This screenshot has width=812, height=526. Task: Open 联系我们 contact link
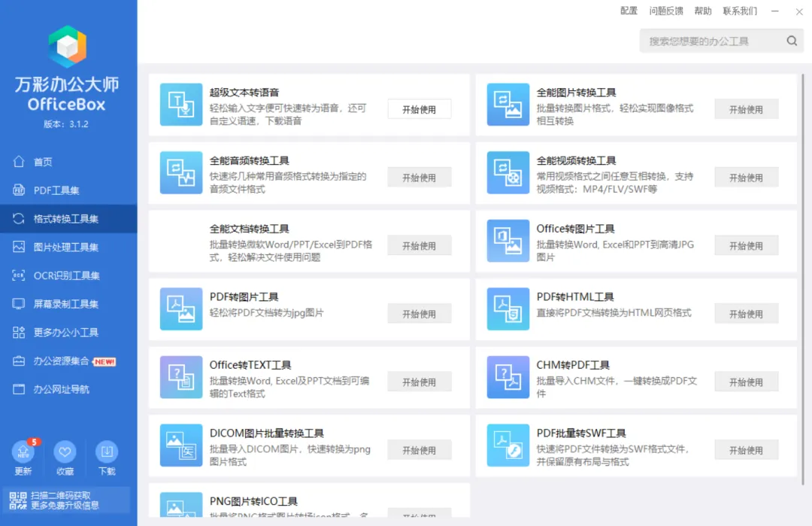coord(740,11)
